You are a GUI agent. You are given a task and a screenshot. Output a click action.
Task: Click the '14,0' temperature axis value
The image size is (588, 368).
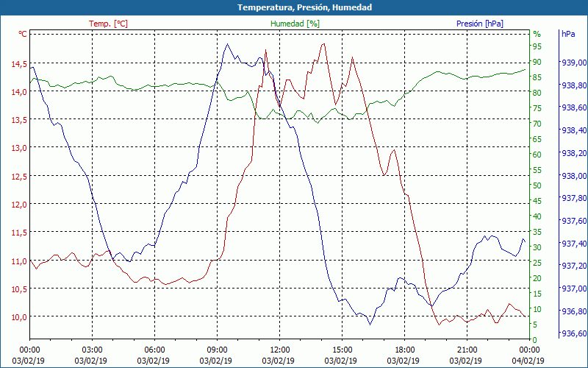click(x=19, y=93)
